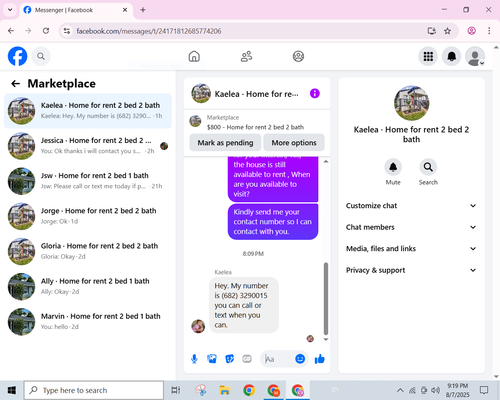Click Mark as pending button

(x=225, y=143)
